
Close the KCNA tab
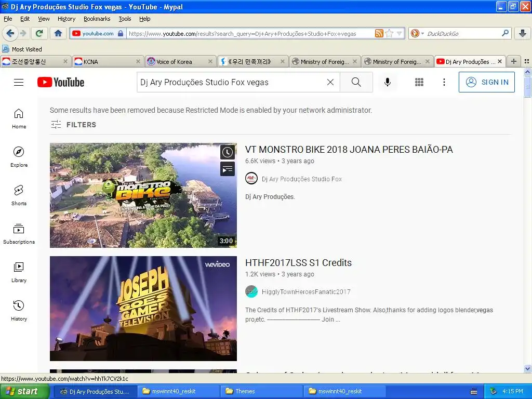point(138,61)
